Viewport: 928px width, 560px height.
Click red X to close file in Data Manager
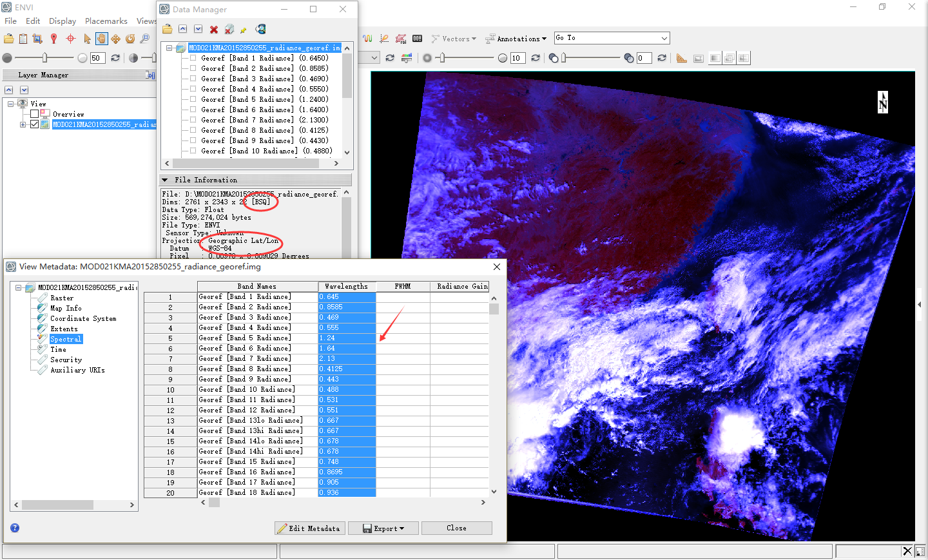pyautogui.click(x=214, y=30)
